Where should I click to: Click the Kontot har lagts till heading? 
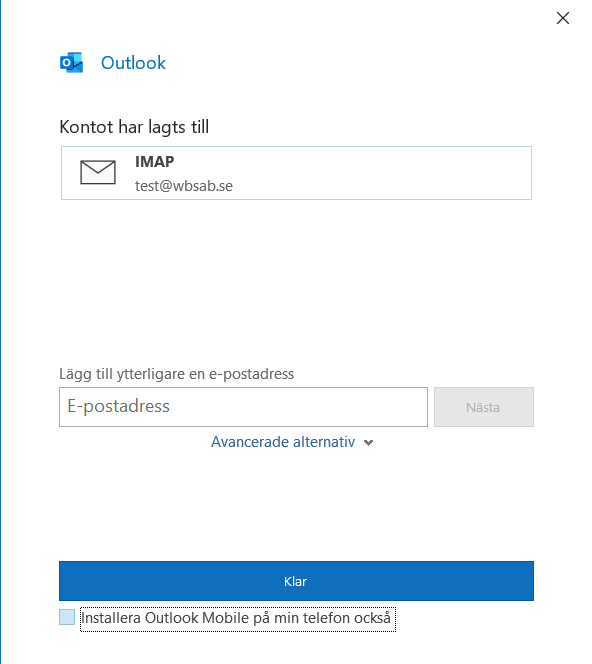134,127
